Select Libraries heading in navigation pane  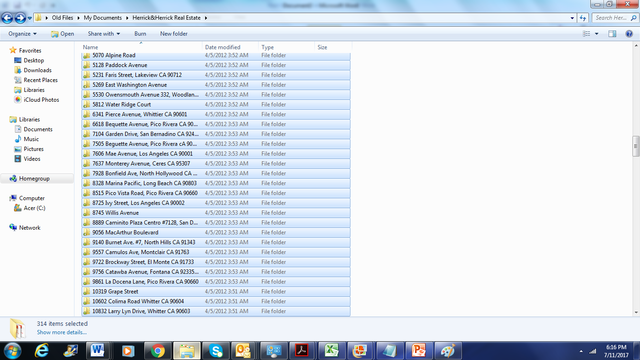pos(29,120)
